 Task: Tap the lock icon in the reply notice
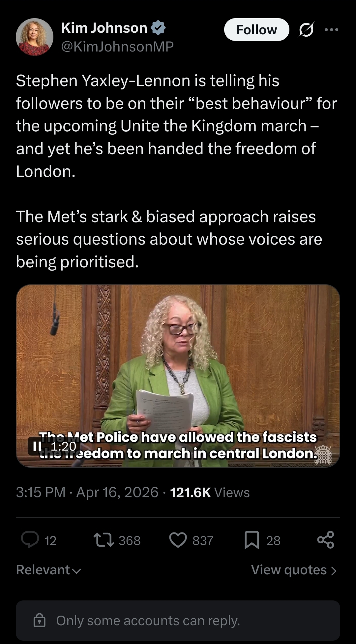tap(40, 620)
